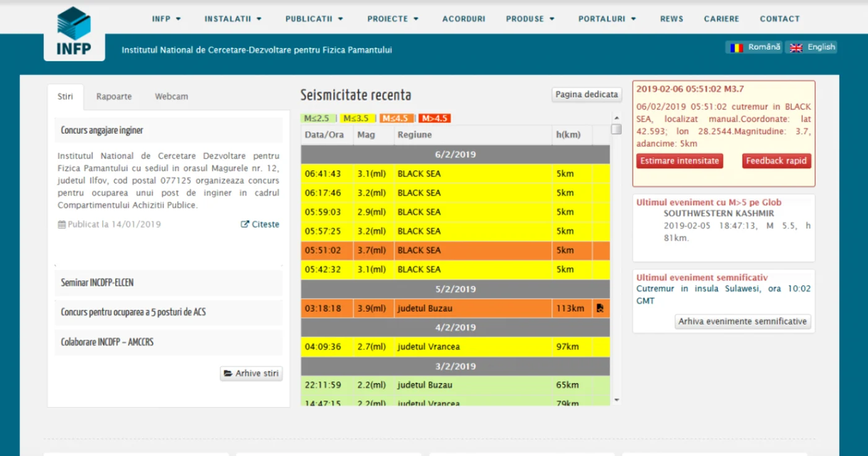Screen dimensions: 868x456
Task: Follow the Citeste link
Action: (x=260, y=225)
